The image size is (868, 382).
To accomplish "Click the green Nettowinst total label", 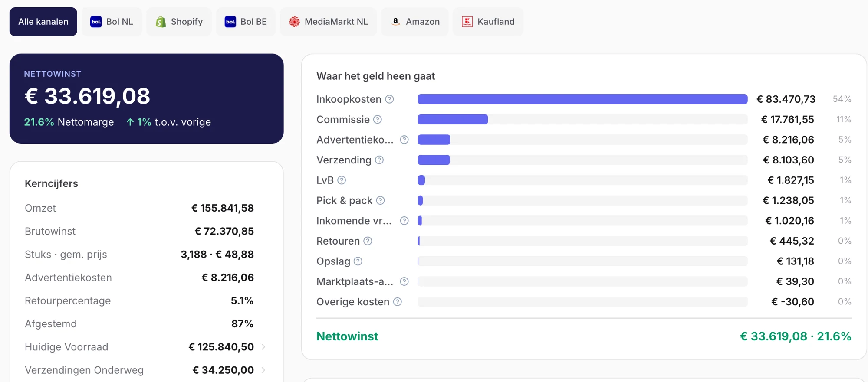I will click(x=347, y=336).
